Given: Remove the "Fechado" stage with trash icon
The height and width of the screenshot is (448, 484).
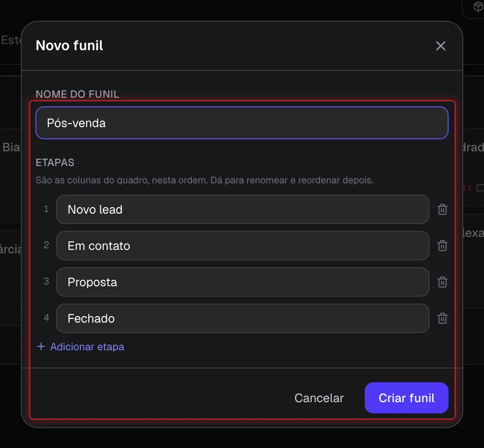Looking at the screenshot, I should pos(443,318).
